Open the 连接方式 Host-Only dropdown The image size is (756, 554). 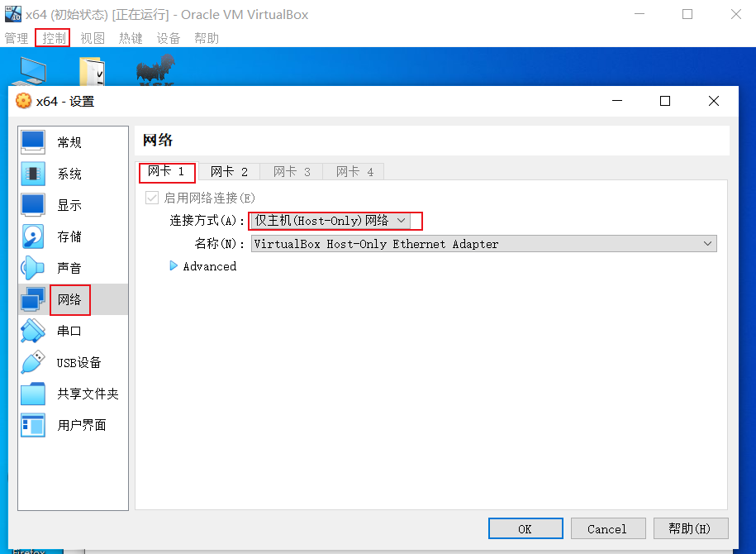[330, 221]
